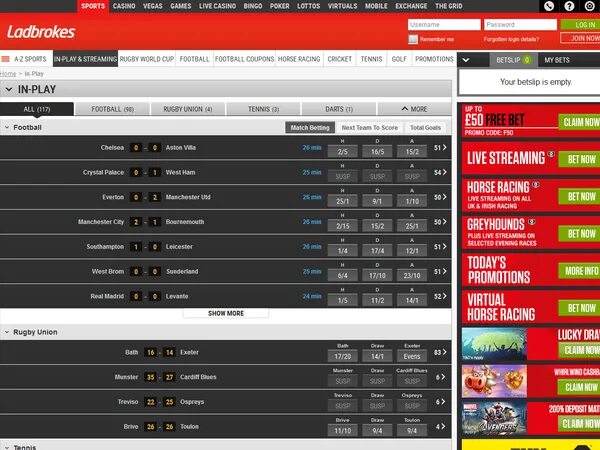Viewport: 600px width, 450px height.
Task: Open the Casino top menu item
Action: 124,6
